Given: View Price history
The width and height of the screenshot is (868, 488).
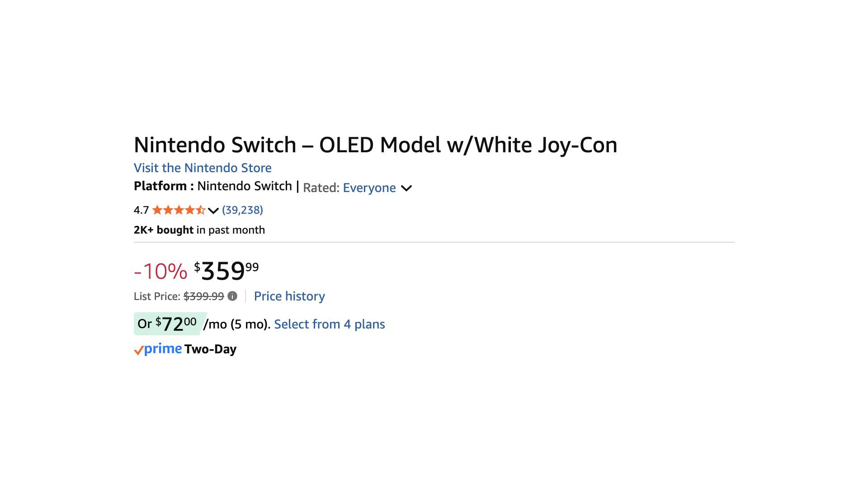Looking at the screenshot, I should [289, 296].
